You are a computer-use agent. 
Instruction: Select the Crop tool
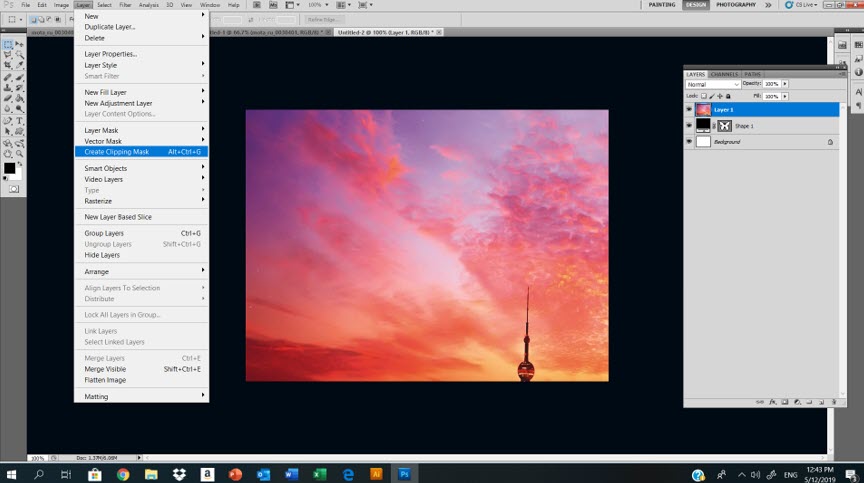point(8,66)
